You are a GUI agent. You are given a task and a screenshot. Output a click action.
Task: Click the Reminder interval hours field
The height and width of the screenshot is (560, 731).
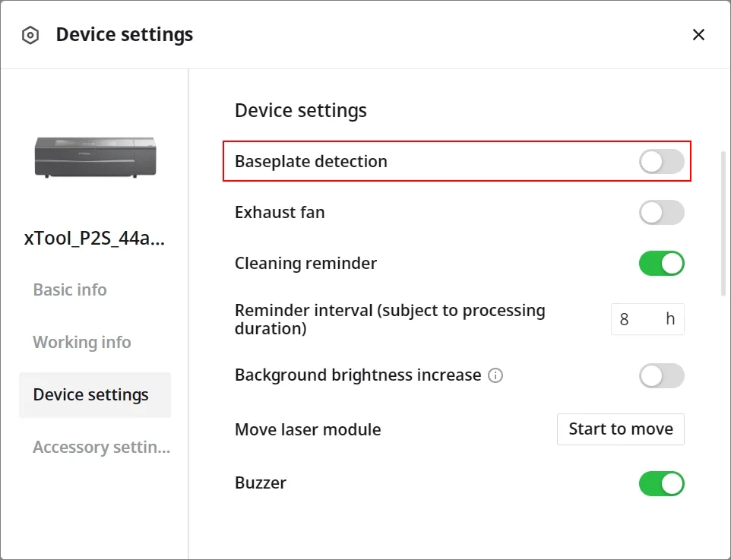(x=647, y=319)
